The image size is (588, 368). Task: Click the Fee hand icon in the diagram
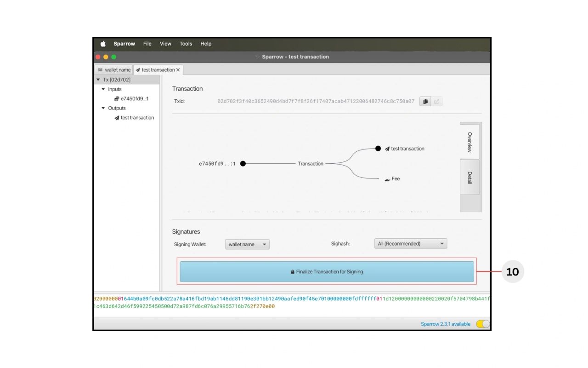pos(387,179)
